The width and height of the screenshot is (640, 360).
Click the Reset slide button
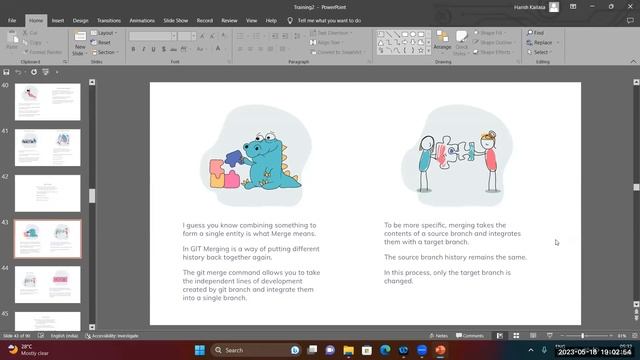pyautogui.click(x=101, y=42)
